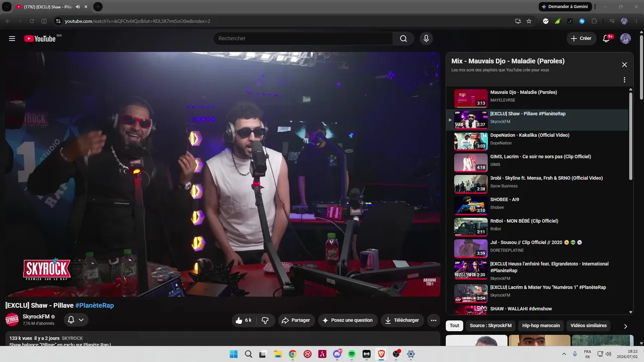The width and height of the screenshot is (644, 362).
Task: Open the taskbar volume speaker icon
Action: [608, 354]
